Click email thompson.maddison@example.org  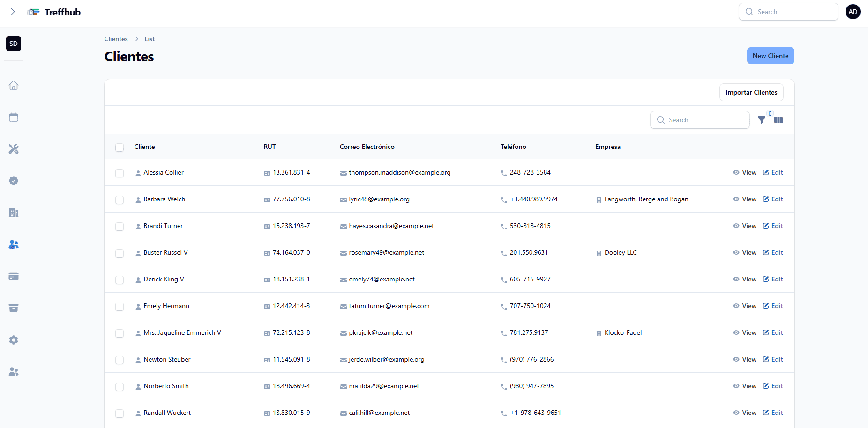click(399, 172)
